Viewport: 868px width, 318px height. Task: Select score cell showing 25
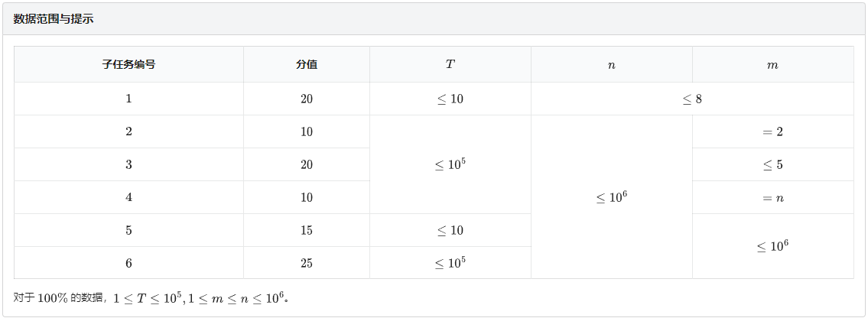(x=307, y=263)
